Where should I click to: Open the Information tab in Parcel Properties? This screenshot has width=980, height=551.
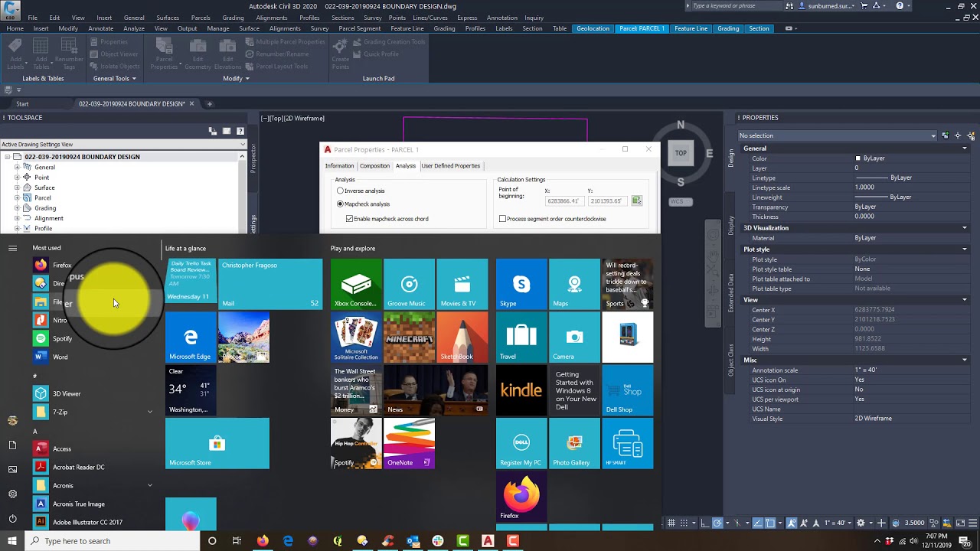coord(339,166)
